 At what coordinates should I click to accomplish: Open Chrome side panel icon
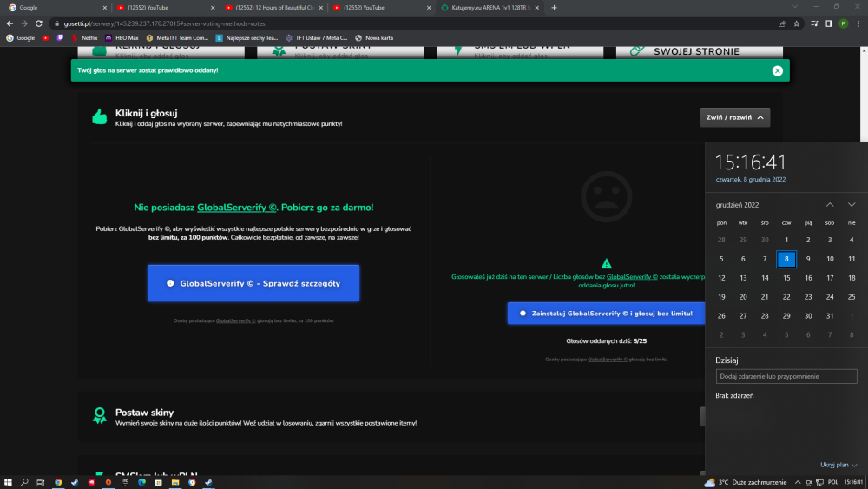(829, 23)
